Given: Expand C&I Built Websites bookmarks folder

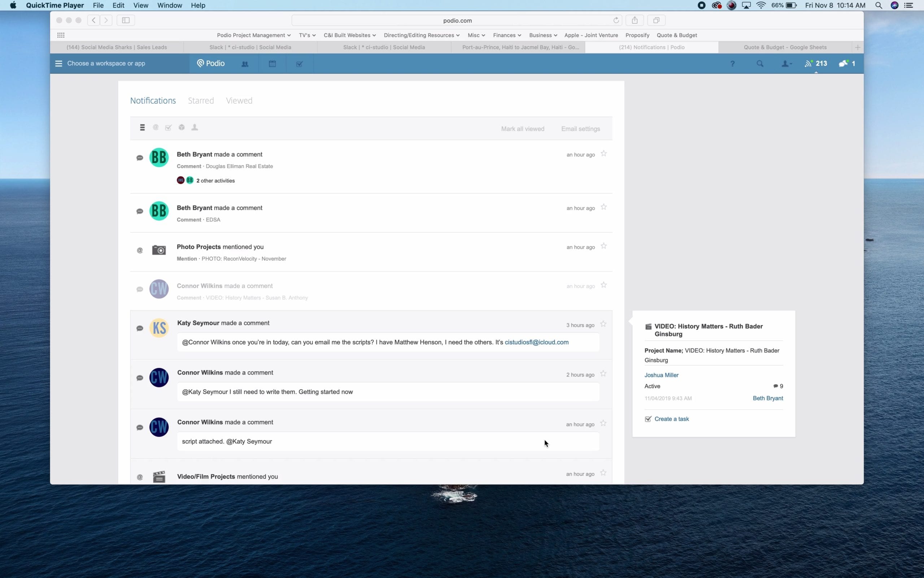Looking at the screenshot, I should (x=350, y=35).
